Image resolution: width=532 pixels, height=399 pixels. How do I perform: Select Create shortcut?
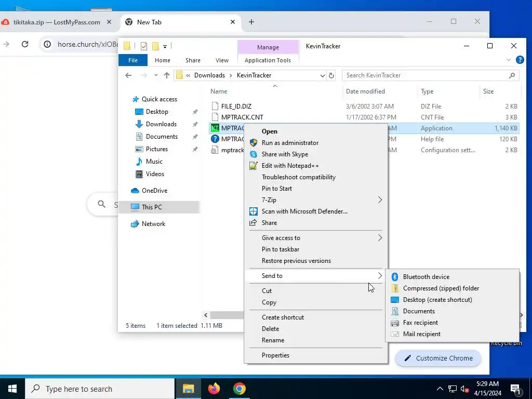click(x=315, y=317)
